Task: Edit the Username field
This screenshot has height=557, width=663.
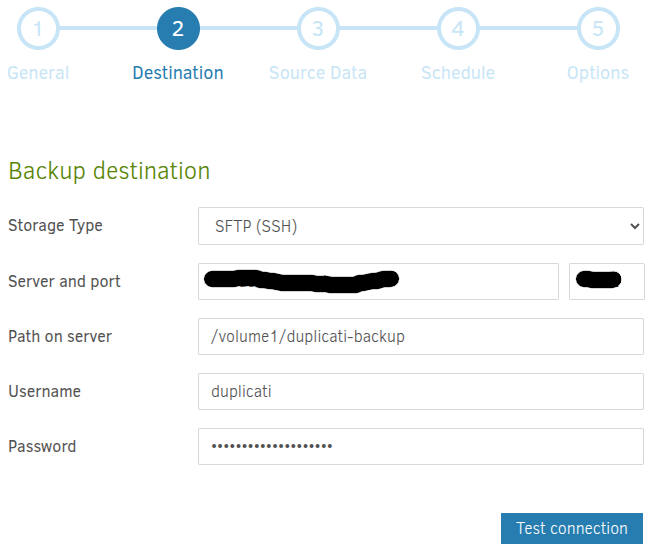Action: point(421,391)
